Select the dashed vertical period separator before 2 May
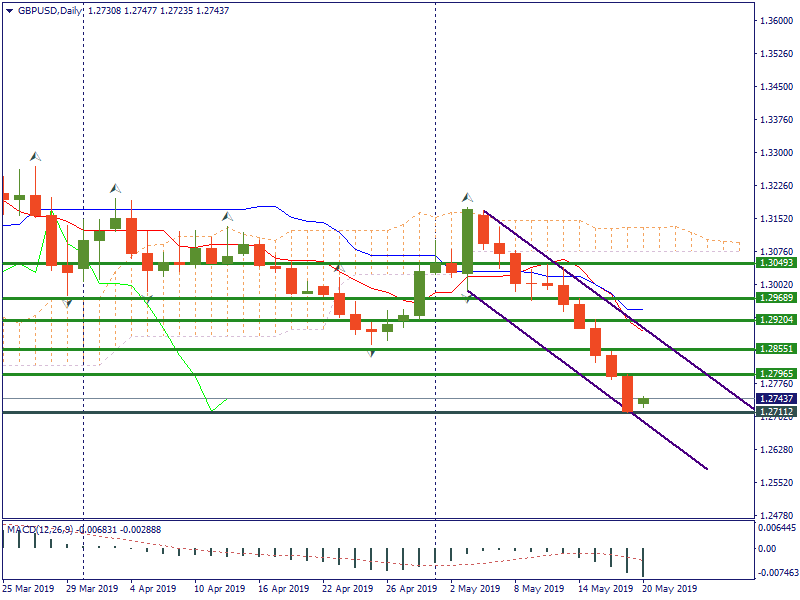Screen dimensions: 800x600 [435, 300]
